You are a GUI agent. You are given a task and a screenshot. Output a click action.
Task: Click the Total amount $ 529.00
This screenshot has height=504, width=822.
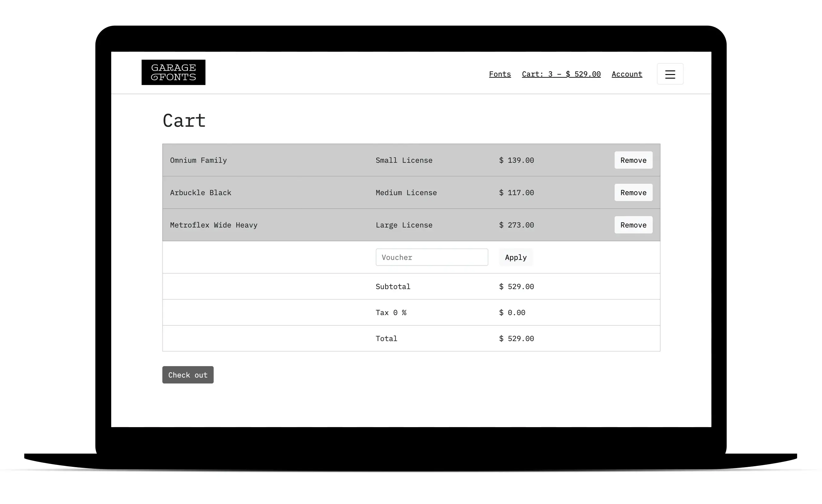click(516, 338)
